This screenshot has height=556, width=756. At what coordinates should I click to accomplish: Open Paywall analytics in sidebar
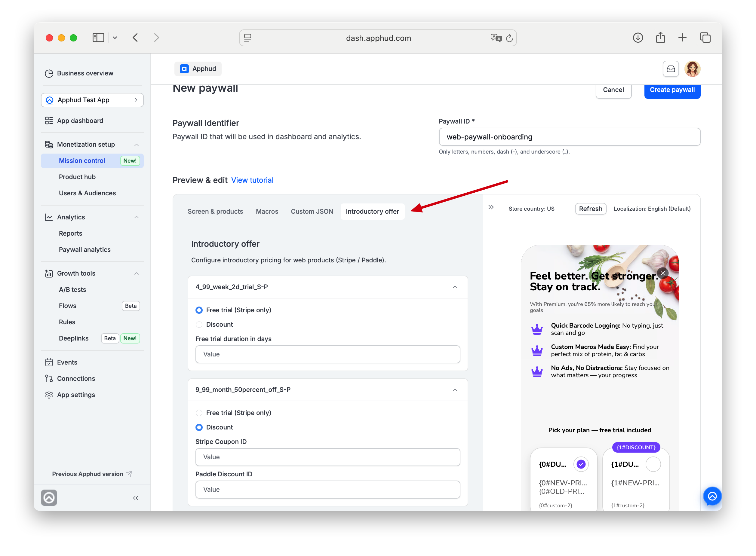point(85,249)
